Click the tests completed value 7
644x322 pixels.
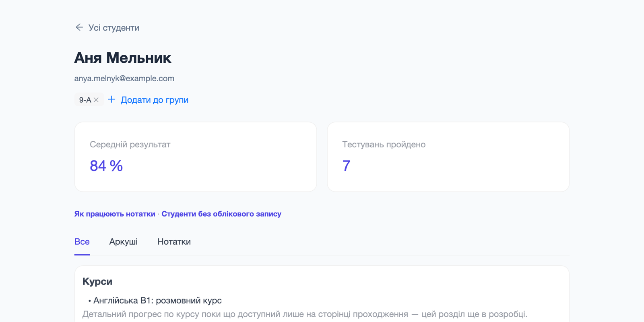click(347, 166)
